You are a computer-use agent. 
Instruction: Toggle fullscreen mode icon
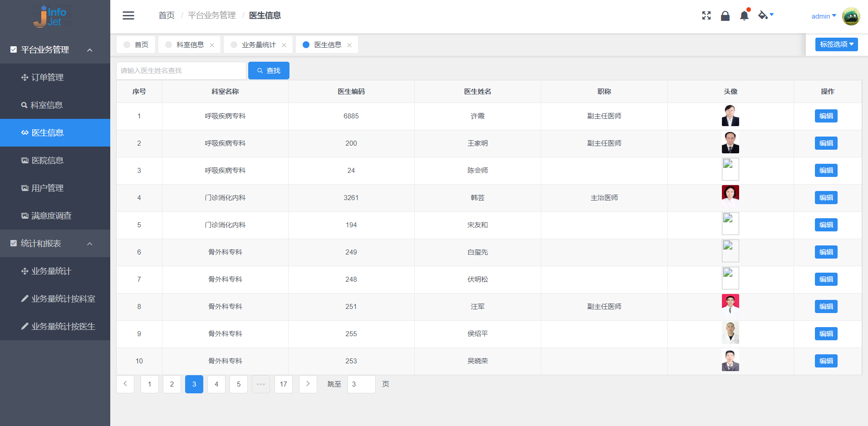[706, 16]
